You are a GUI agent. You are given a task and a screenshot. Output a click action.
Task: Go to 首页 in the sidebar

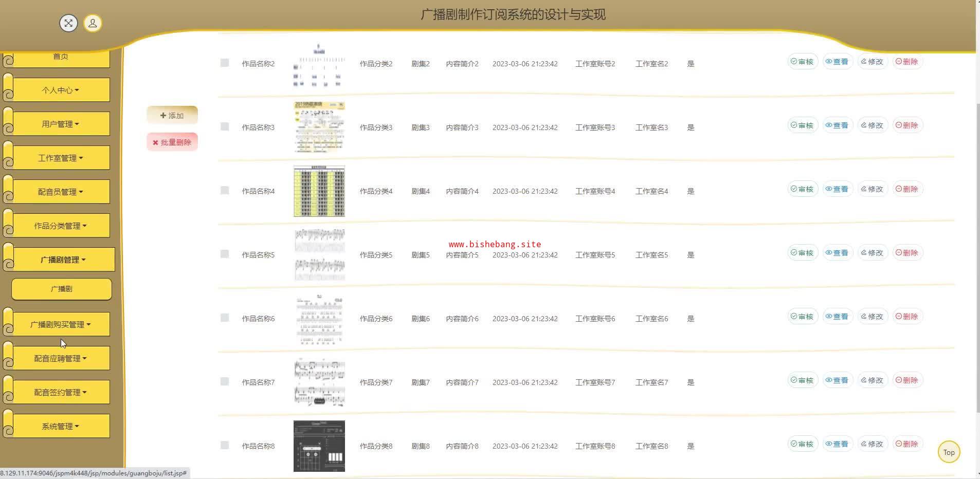point(60,57)
